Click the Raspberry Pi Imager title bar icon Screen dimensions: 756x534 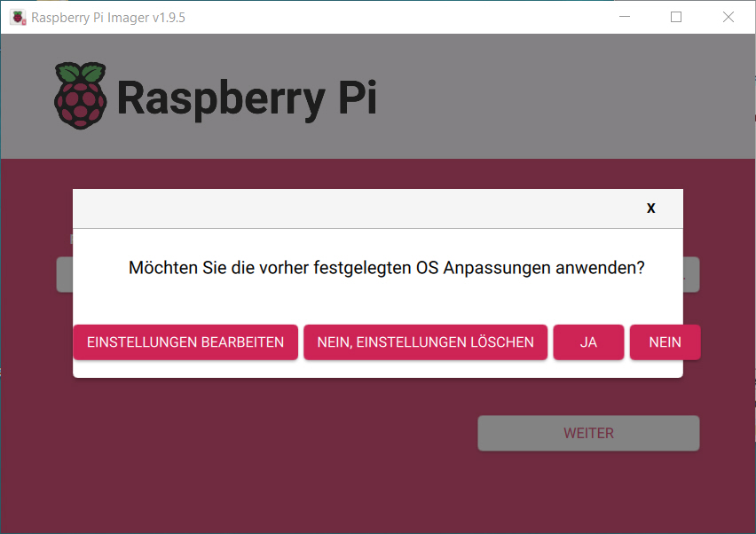18,18
